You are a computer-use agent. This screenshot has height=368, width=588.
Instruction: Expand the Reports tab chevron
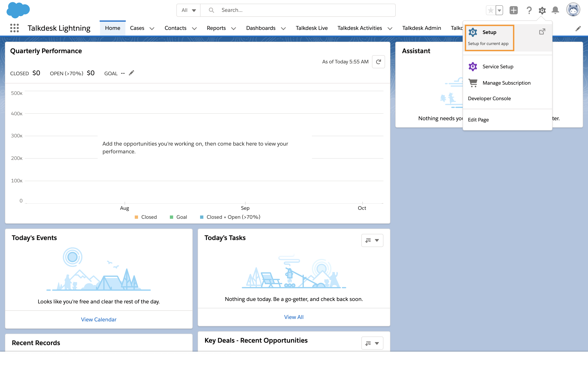(x=234, y=28)
